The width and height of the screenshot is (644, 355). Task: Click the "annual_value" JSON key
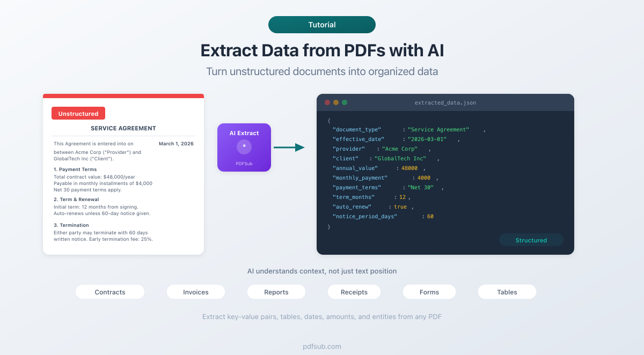coord(355,168)
